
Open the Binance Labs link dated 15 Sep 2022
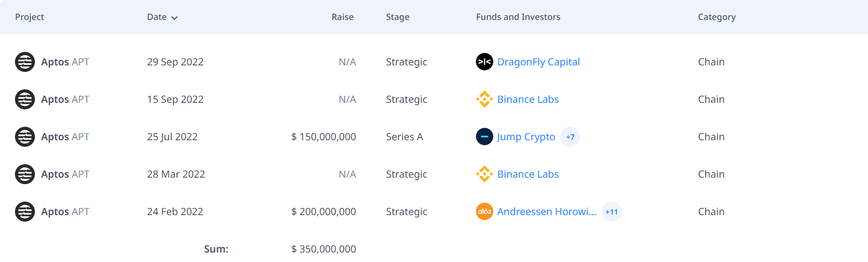tap(528, 99)
